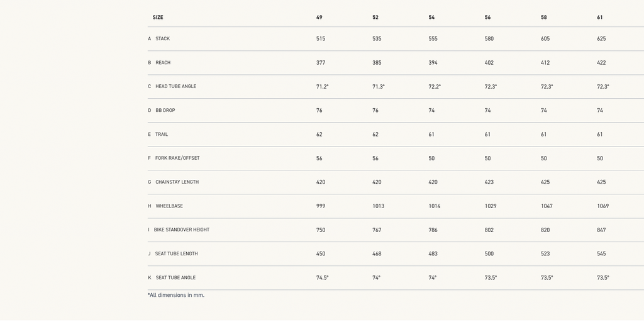The width and height of the screenshot is (644, 322).
Task: Select the size 61 column header
Action: tap(600, 18)
